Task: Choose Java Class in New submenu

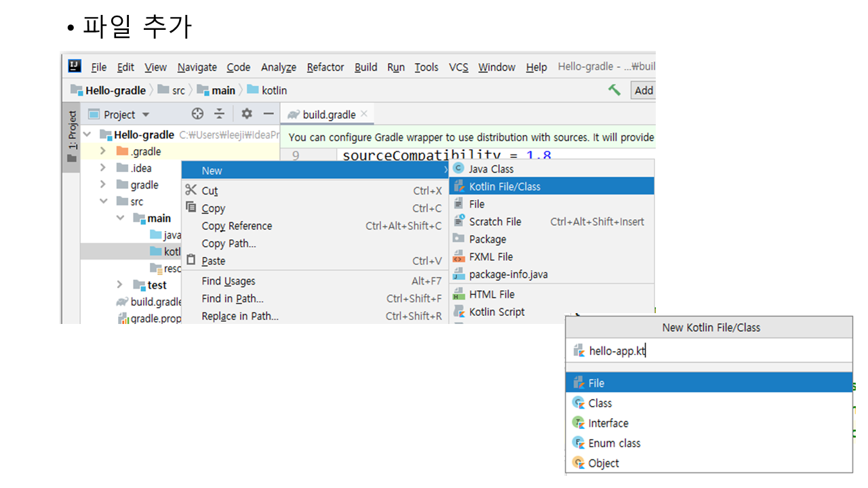Action: [x=491, y=169]
